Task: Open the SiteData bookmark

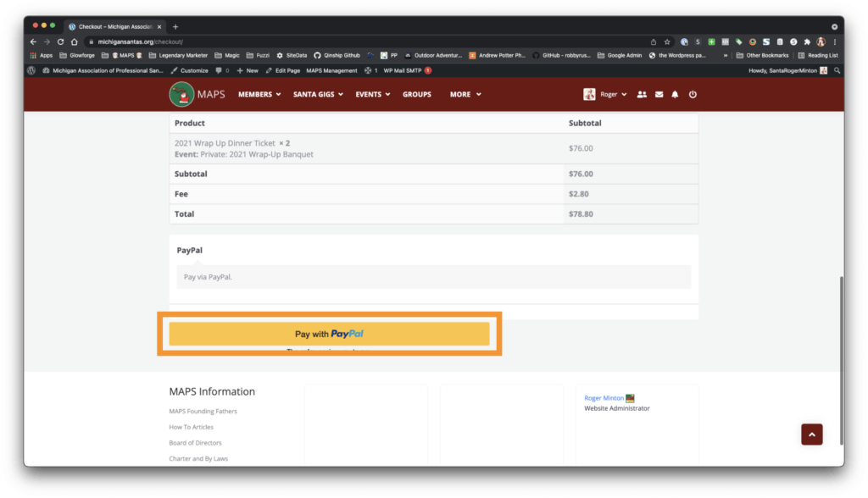Action: (x=292, y=55)
